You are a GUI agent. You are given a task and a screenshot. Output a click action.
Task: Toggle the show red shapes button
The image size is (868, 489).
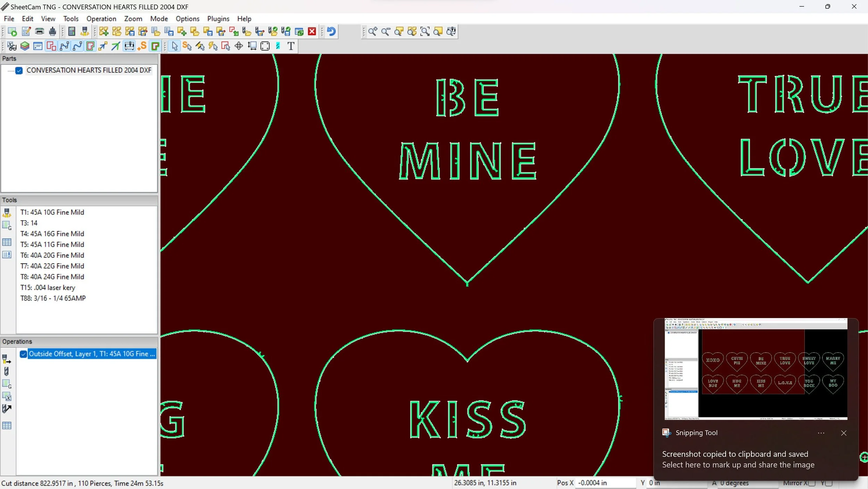coord(51,46)
